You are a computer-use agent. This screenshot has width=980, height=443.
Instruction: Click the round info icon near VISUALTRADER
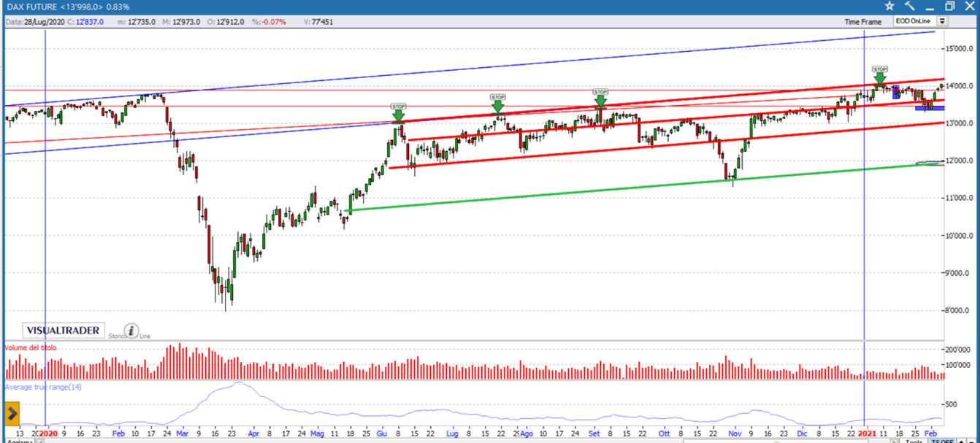131,331
